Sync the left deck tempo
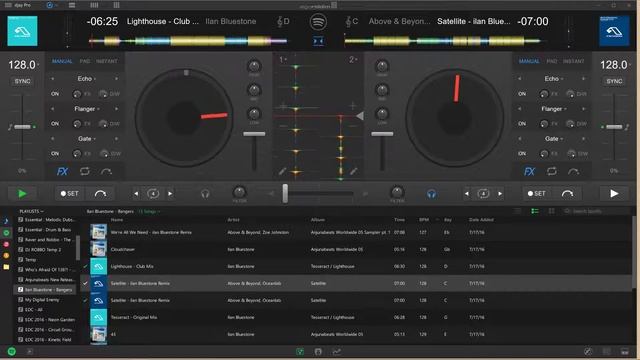The image size is (640, 360). pyautogui.click(x=22, y=81)
